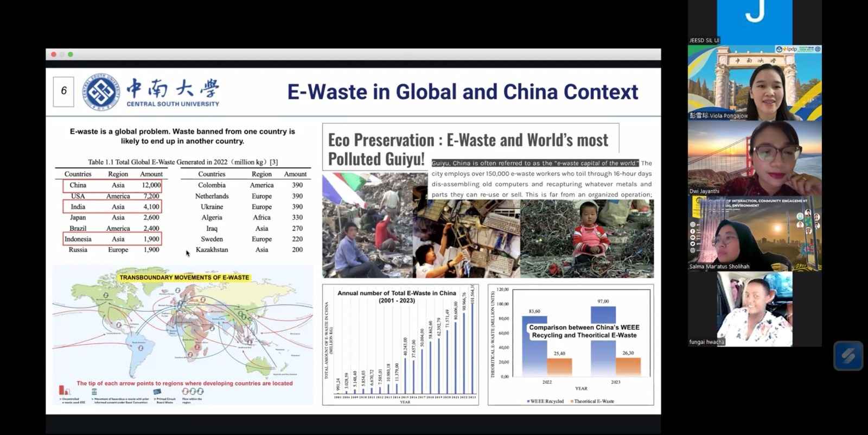The height and width of the screenshot is (435, 868).
Task: Click the slide number 6 box
Action: click(63, 91)
